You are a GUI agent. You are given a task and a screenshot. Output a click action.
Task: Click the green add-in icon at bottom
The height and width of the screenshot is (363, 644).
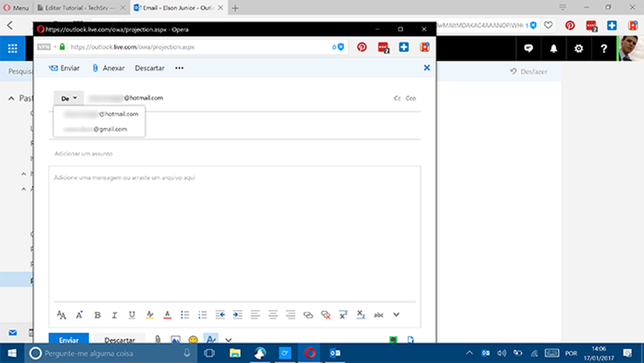point(393,339)
